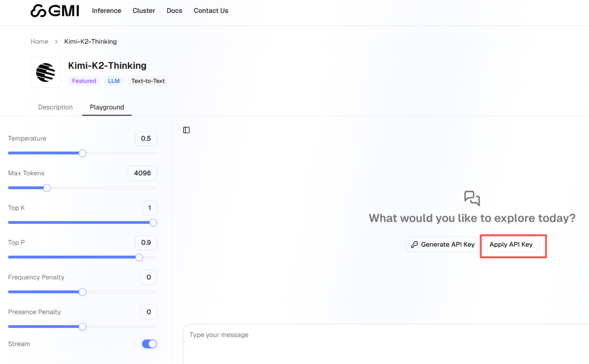Click the Temperature value field 0.5
The height and width of the screenshot is (364, 589).
[146, 139]
